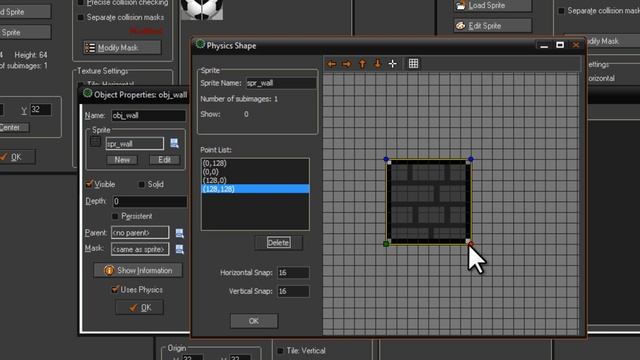The width and height of the screenshot is (640, 360).
Task: Click the Vertical Snap input field
Action: pos(293,291)
